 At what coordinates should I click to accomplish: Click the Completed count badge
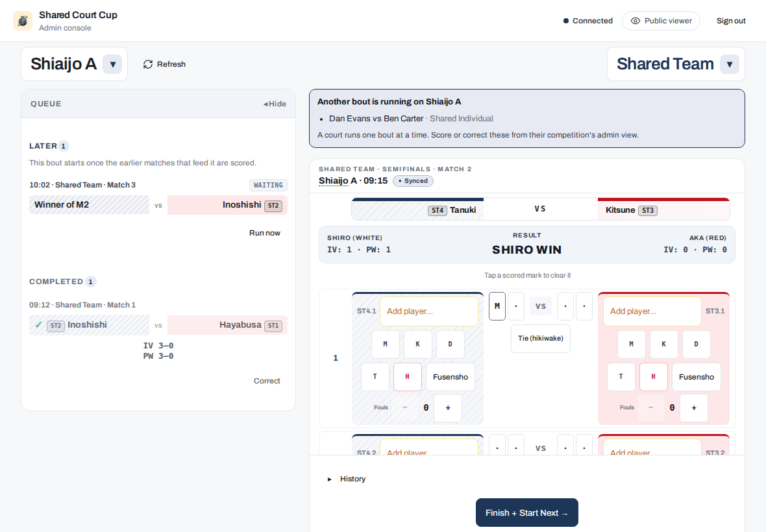tap(90, 282)
